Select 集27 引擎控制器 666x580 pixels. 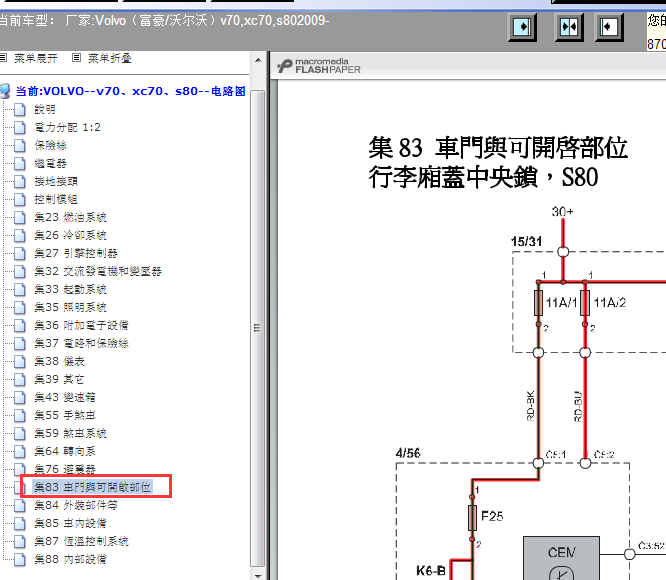click(76, 253)
